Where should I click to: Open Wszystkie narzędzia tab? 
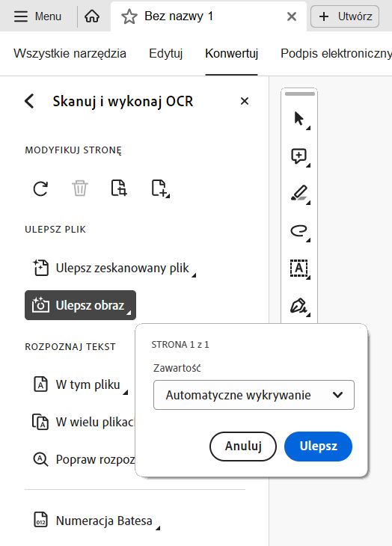(x=70, y=53)
